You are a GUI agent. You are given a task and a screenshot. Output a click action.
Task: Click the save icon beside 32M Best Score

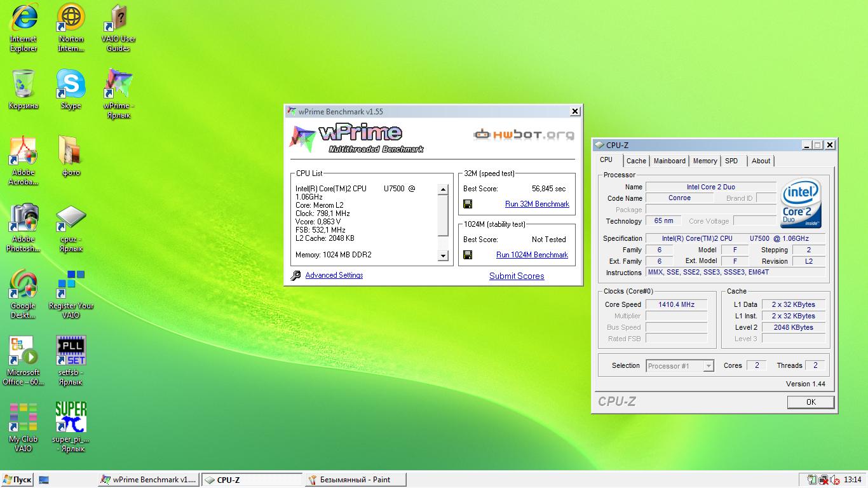468,204
